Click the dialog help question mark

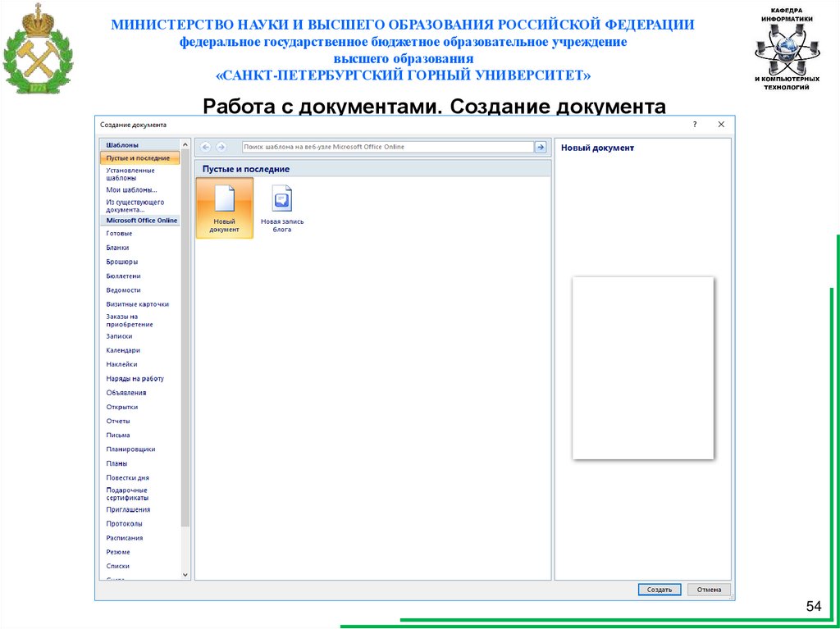pyautogui.click(x=695, y=125)
